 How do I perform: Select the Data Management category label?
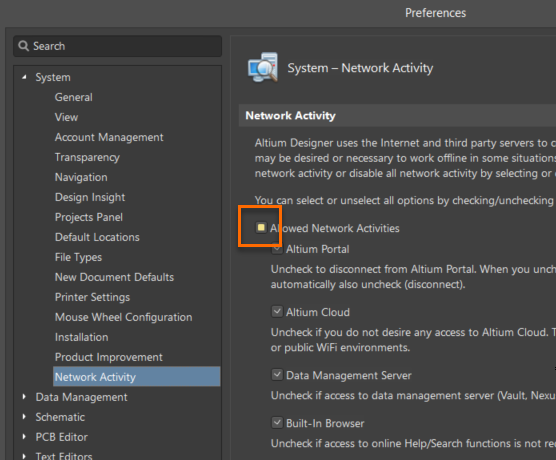click(82, 397)
